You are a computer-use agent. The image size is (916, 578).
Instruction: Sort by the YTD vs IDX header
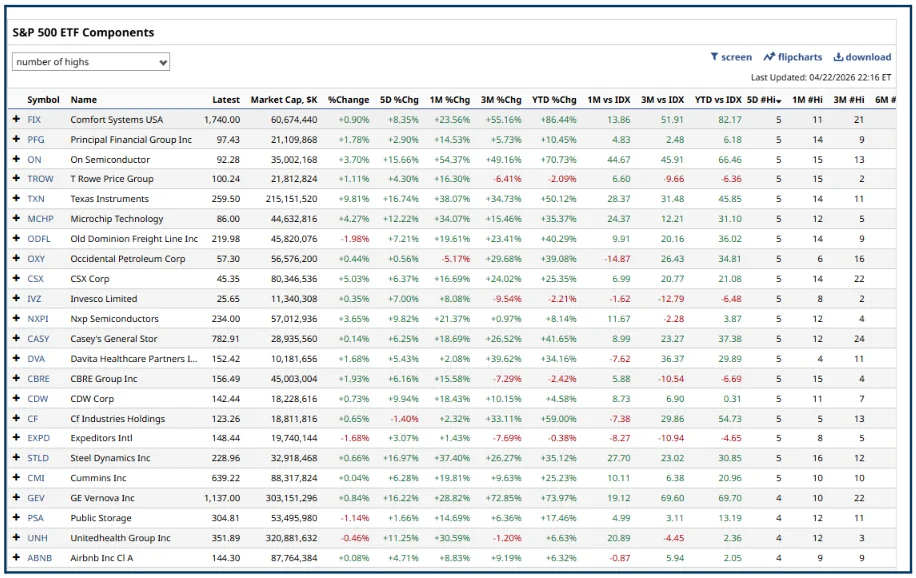point(718,99)
